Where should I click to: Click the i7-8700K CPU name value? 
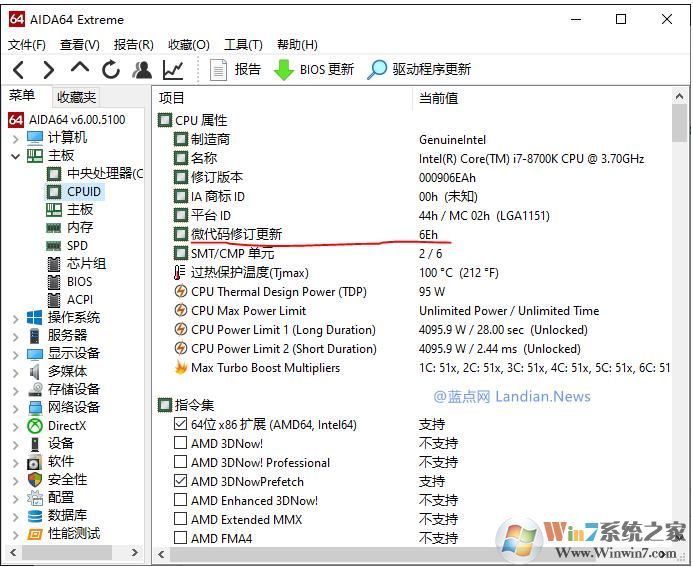pyautogui.click(x=531, y=159)
